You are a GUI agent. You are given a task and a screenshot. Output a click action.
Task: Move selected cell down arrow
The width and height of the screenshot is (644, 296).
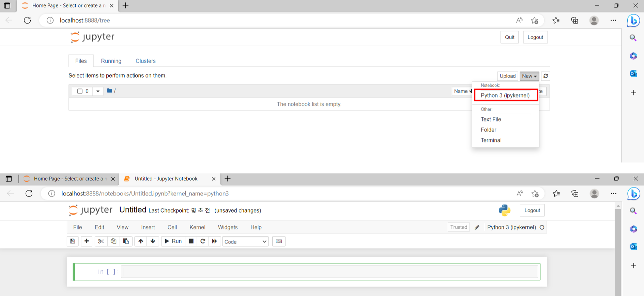point(153,241)
